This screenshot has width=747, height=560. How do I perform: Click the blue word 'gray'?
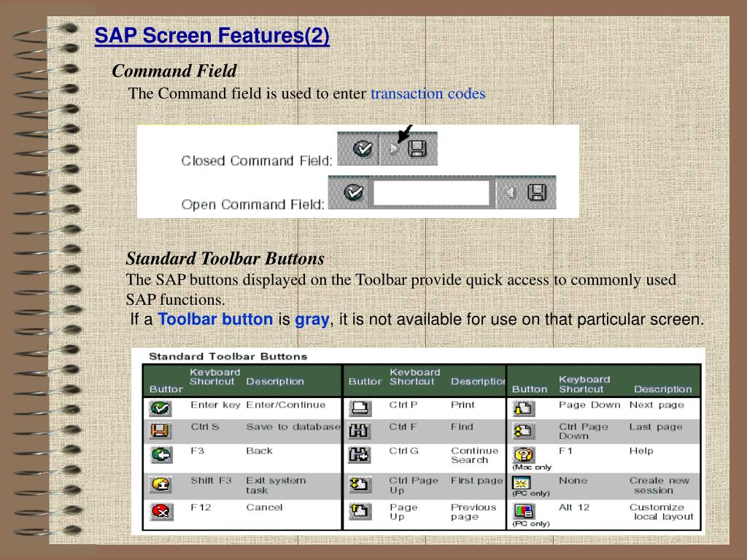[x=312, y=319]
